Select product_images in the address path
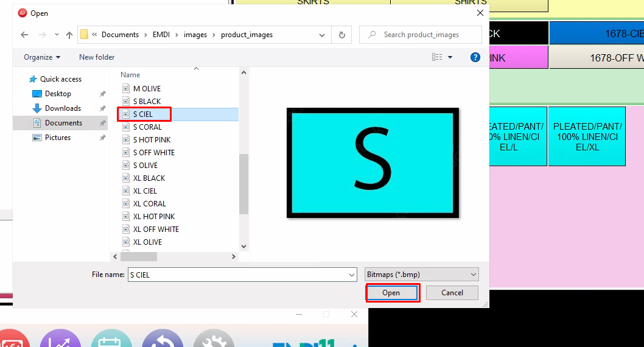Image resolution: width=644 pixels, height=347 pixels. (247, 35)
